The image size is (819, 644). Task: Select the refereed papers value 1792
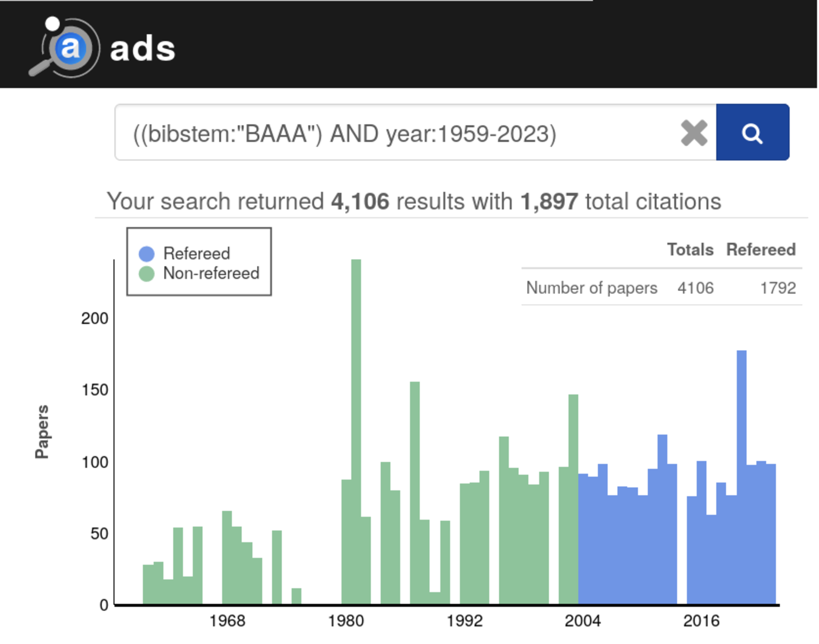pos(778,288)
